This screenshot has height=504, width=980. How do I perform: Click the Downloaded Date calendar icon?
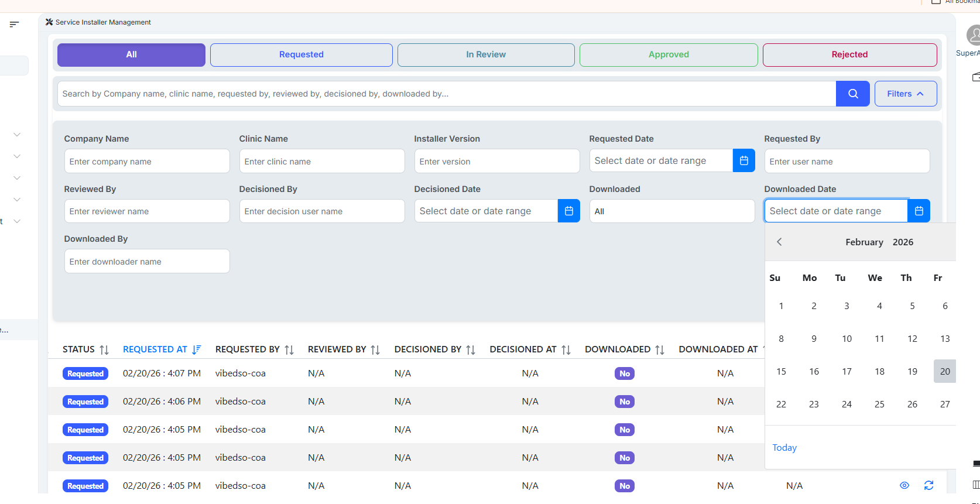coord(919,211)
